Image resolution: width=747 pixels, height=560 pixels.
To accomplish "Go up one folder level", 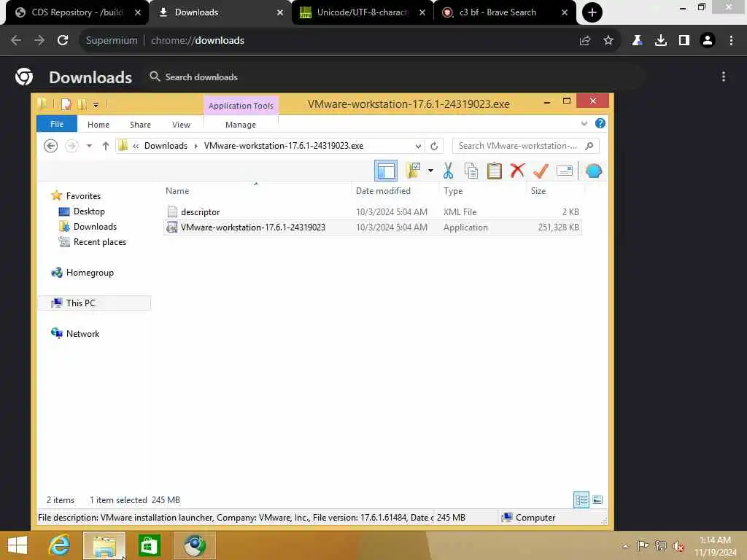I will [106, 146].
